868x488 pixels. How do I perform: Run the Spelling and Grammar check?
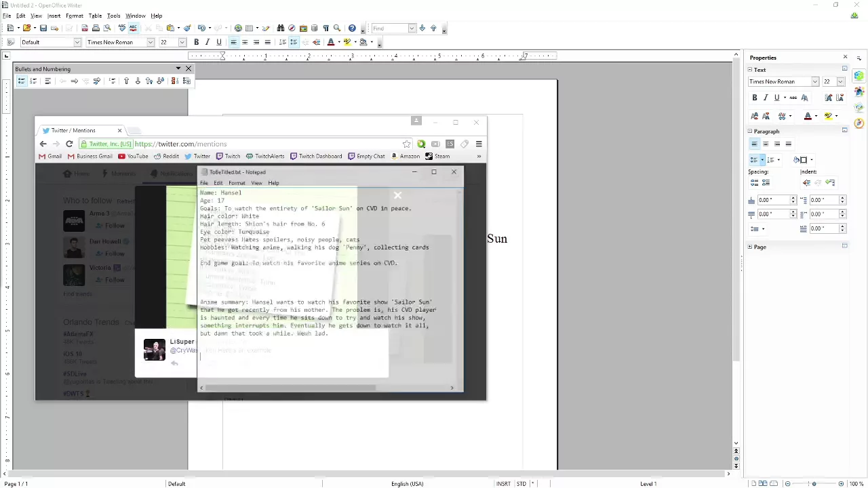click(122, 28)
